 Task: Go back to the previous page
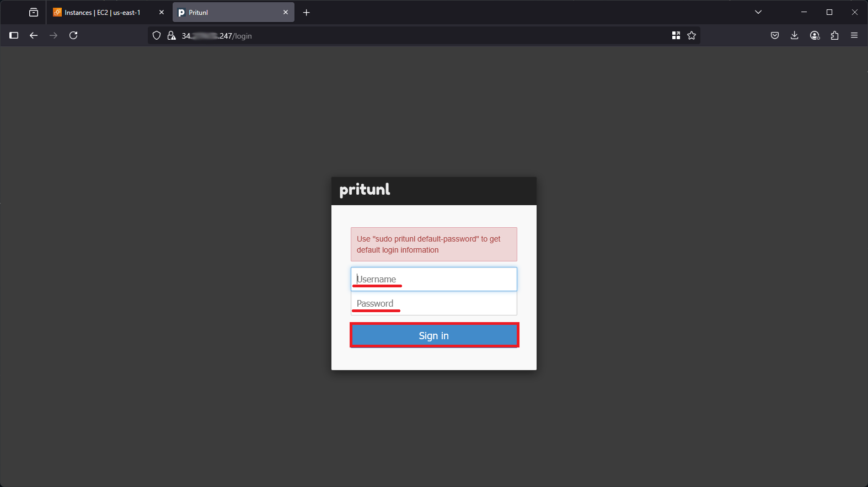(34, 35)
